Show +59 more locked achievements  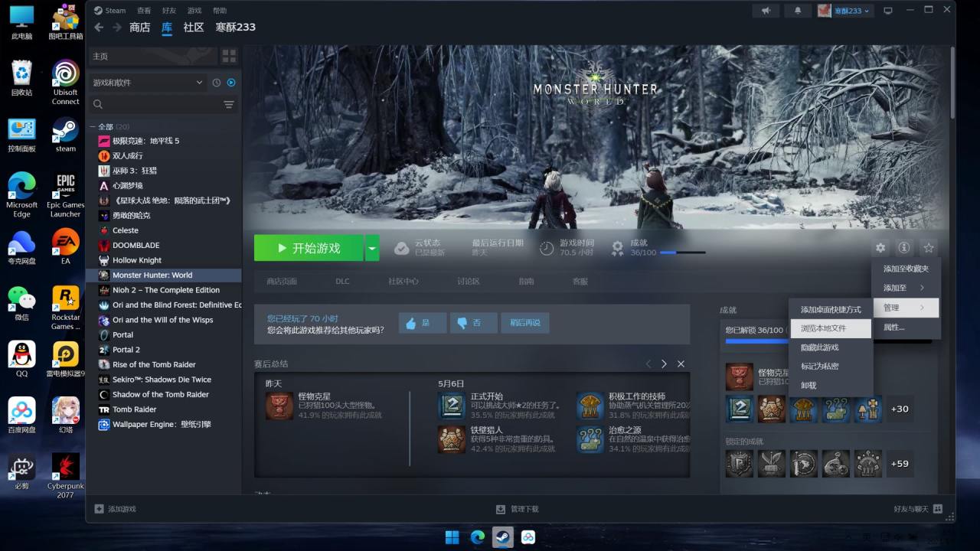click(x=900, y=463)
